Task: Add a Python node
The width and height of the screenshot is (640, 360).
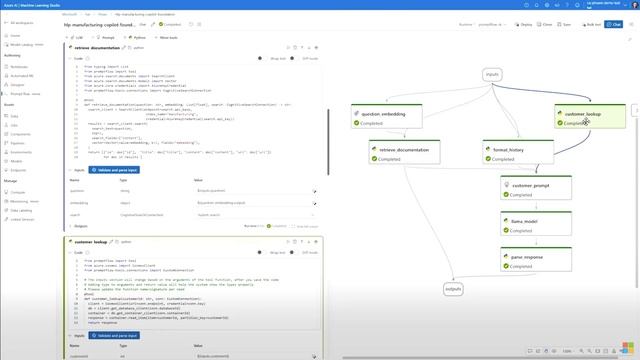Action: (x=136, y=38)
